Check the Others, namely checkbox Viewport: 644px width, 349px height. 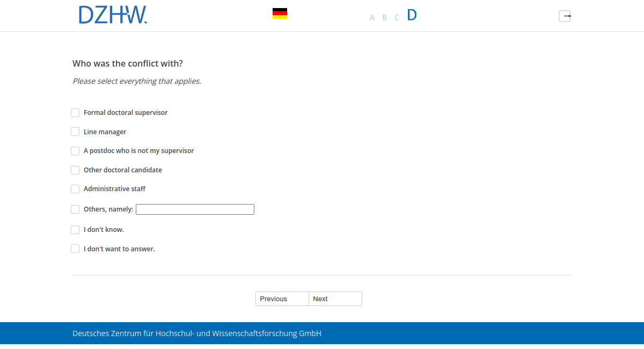point(75,209)
